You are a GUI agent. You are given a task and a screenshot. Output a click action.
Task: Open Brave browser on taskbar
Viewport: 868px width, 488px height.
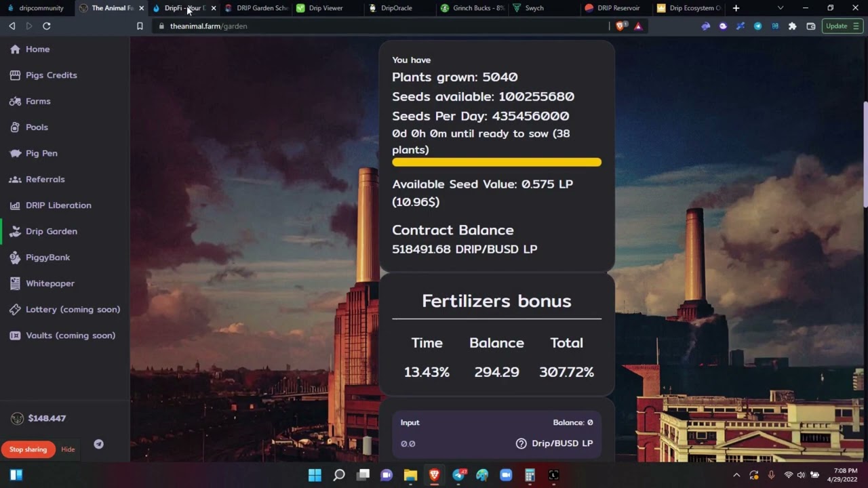pos(435,475)
